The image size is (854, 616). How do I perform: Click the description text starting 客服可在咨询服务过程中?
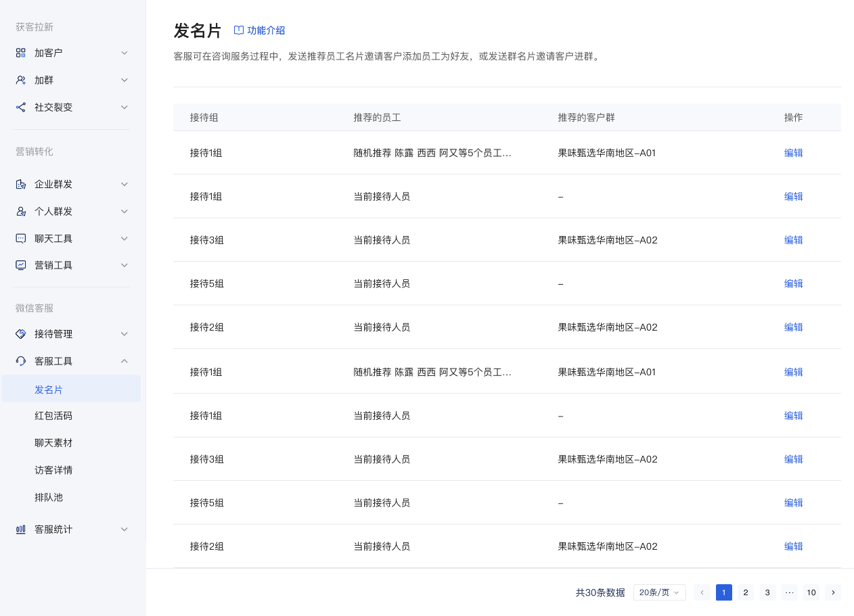click(x=387, y=57)
